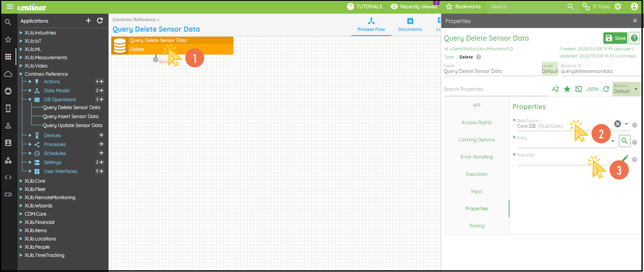Image resolution: width=644 pixels, height=272 pixels.
Task: Open the TUTORIALS link
Action: click(x=365, y=6)
